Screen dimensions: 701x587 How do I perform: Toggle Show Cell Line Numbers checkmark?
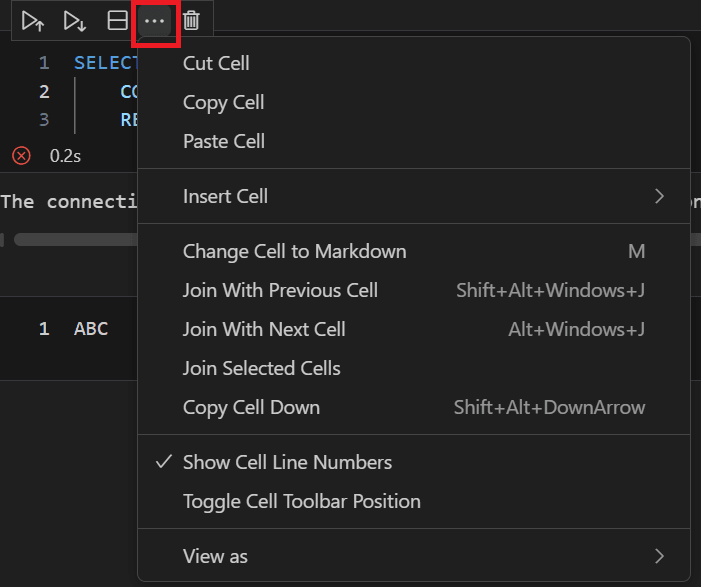pyautogui.click(x=164, y=462)
